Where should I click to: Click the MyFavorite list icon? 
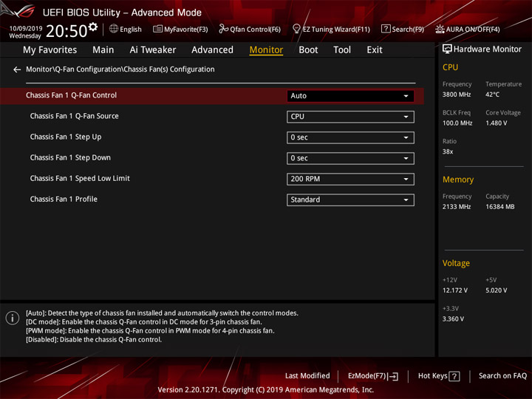pyautogui.click(x=157, y=29)
